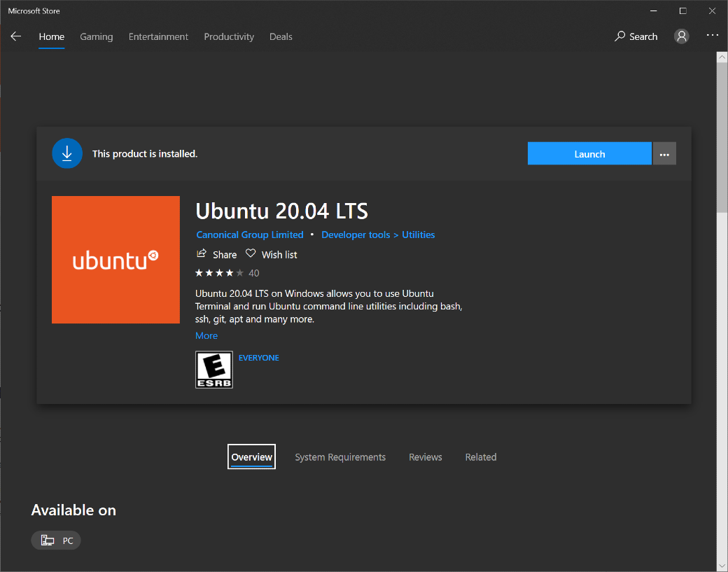Click the four-star rating display
This screenshot has width=728, height=572.
pos(219,273)
